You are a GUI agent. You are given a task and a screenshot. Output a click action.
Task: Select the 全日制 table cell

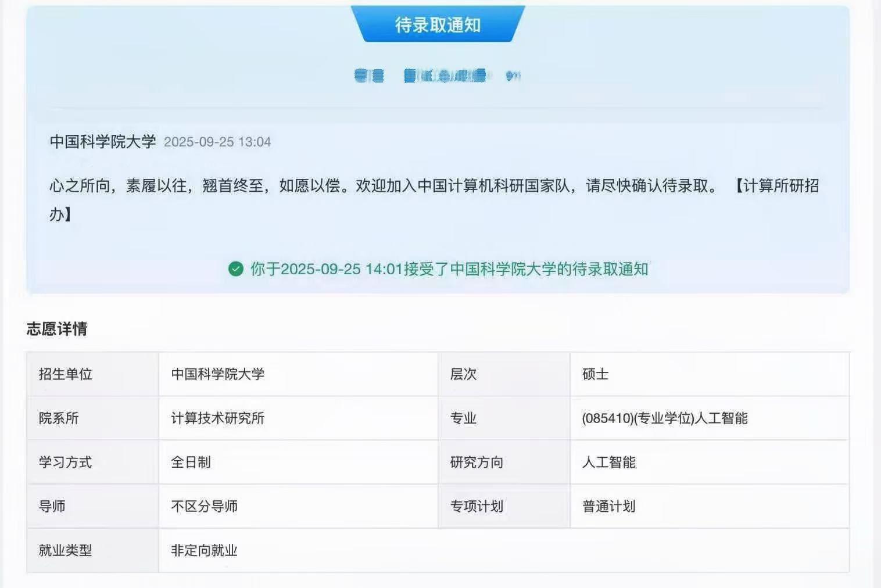coord(298,462)
